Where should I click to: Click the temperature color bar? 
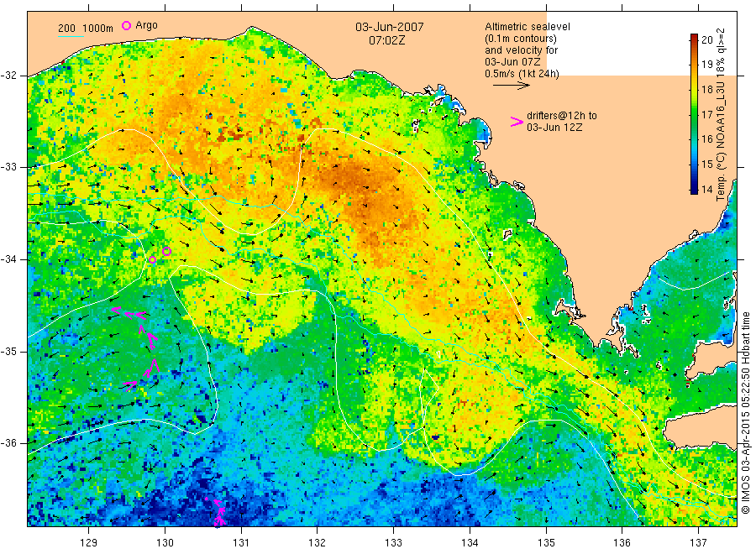coord(694,113)
